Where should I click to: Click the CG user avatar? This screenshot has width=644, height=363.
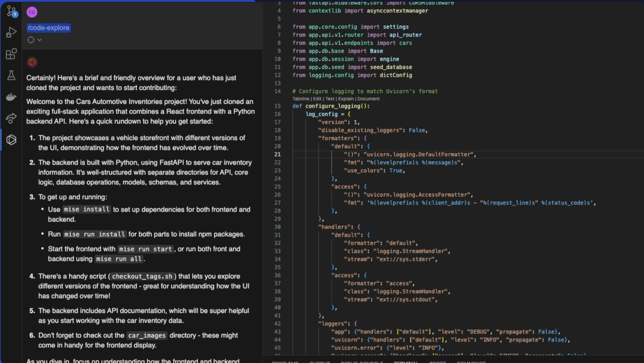pyautogui.click(x=32, y=12)
